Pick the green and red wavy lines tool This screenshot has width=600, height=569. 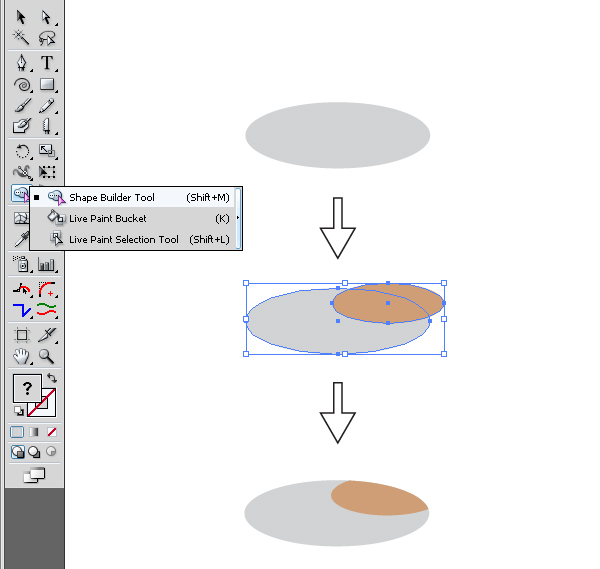pyautogui.click(x=47, y=310)
